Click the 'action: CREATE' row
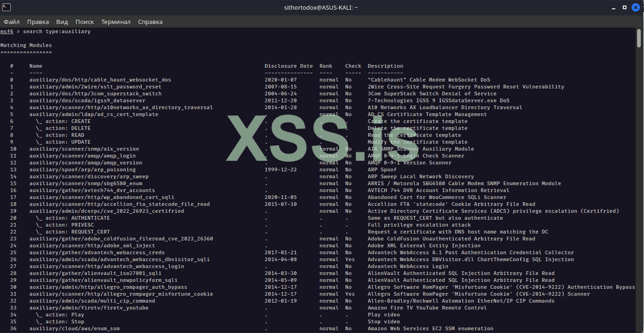The height and width of the screenshot is (333, 644). 63,121
